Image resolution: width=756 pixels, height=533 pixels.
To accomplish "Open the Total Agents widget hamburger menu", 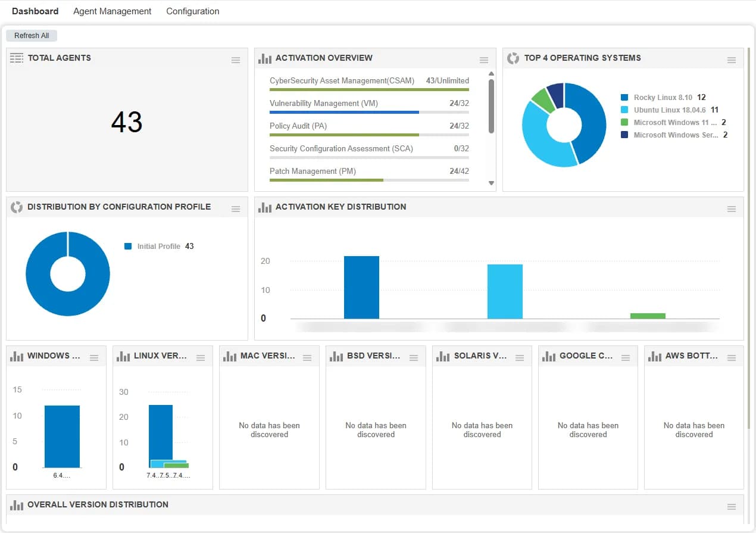I will 236,60.
